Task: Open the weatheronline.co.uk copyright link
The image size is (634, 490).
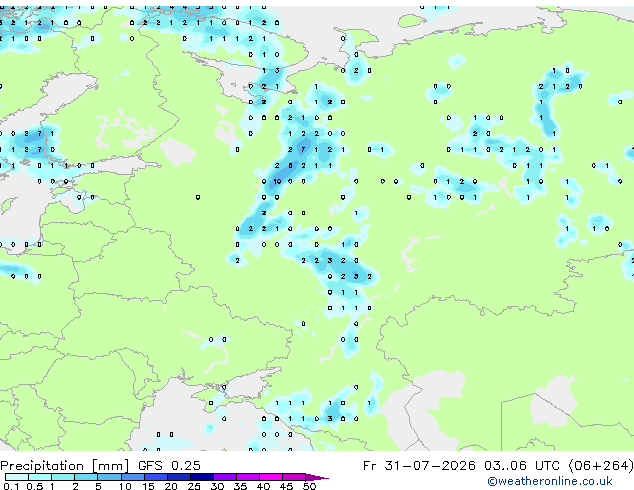Action: (549, 481)
